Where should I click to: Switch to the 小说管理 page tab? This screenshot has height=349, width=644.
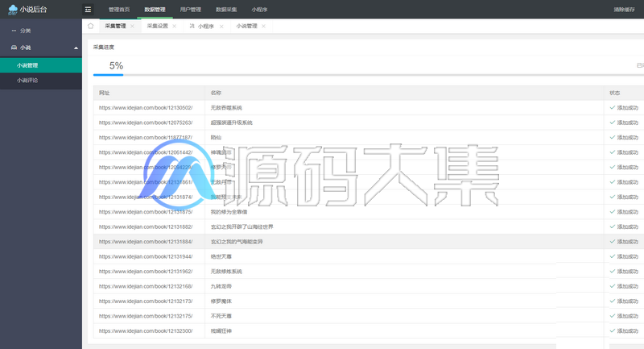pos(247,26)
